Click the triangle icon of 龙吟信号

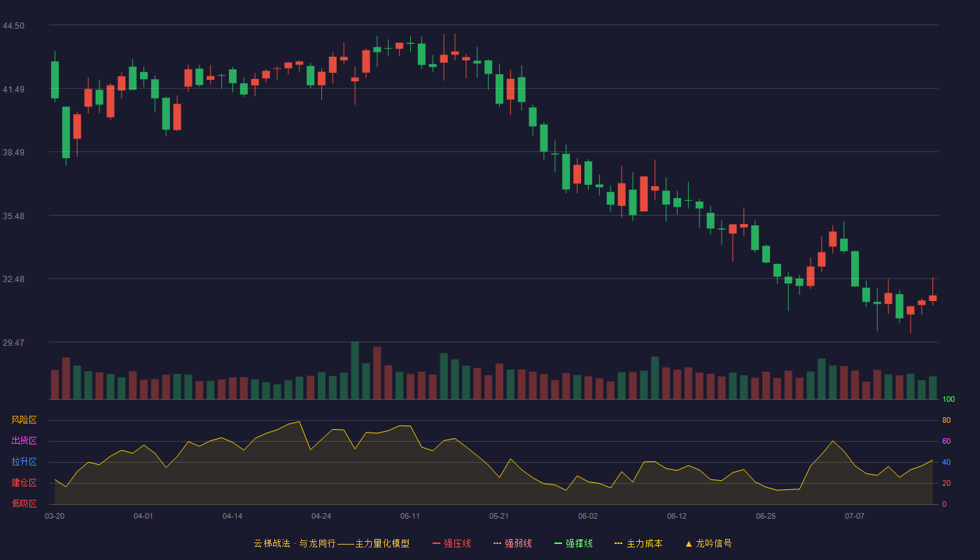tap(689, 543)
